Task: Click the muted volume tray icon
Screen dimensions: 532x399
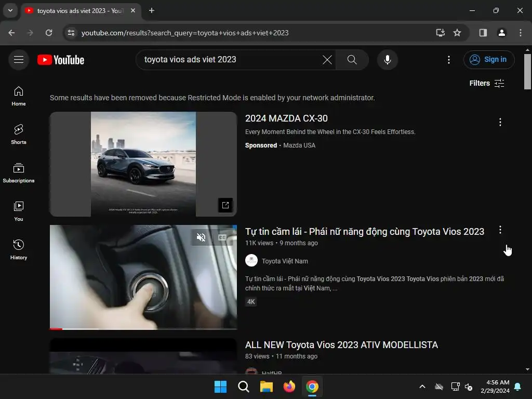Action: point(469,387)
